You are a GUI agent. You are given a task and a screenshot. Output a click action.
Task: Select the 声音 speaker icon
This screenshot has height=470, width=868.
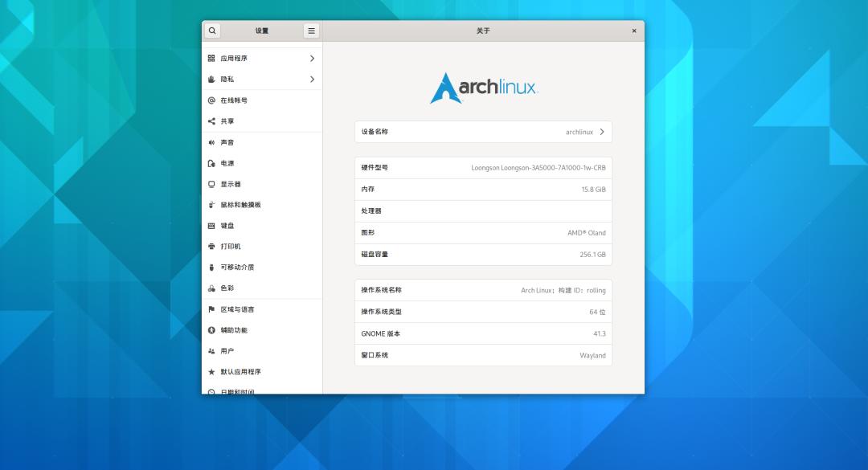(x=212, y=141)
